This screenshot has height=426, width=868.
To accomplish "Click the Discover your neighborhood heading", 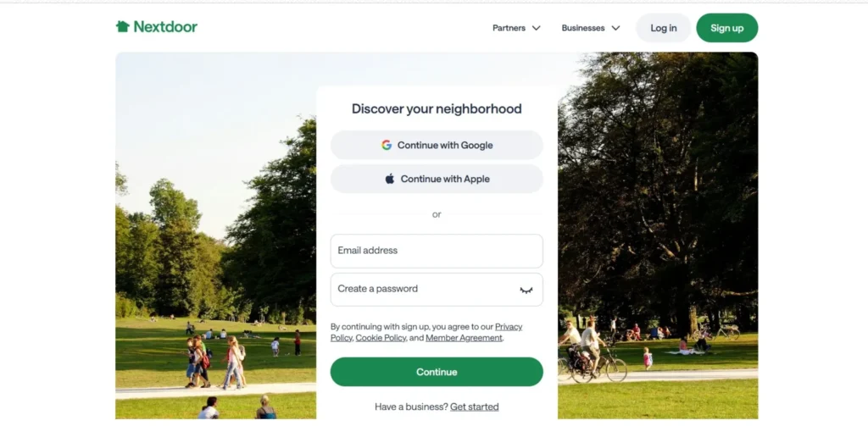I will click(x=437, y=109).
